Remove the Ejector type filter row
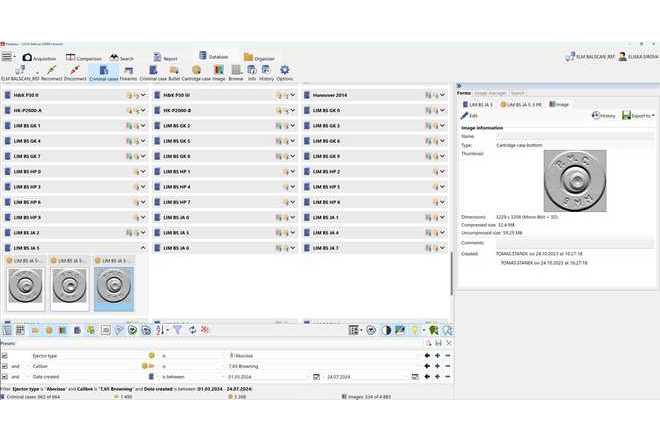Screen dimensions: 660x440 pyautogui.click(x=448, y=356)
